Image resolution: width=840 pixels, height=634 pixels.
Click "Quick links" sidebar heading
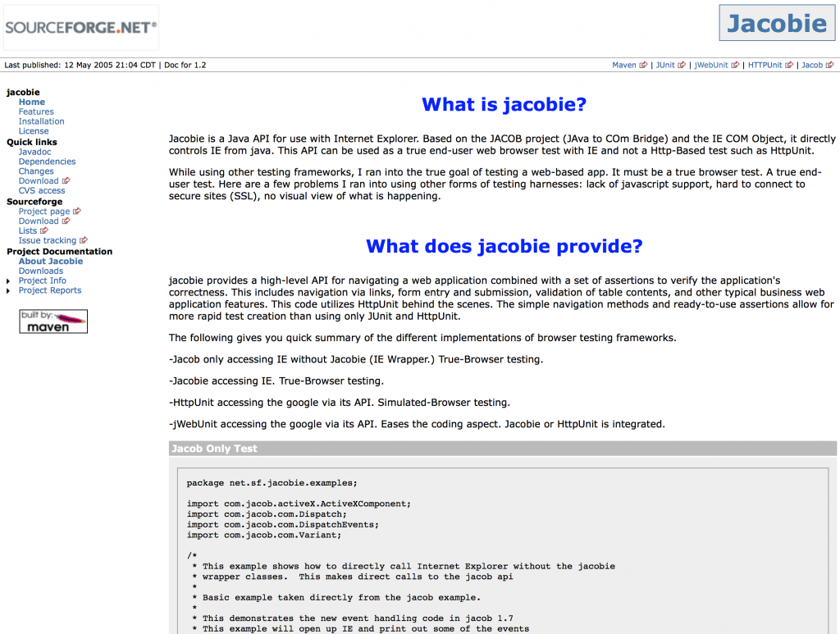[x=32, y=142]
